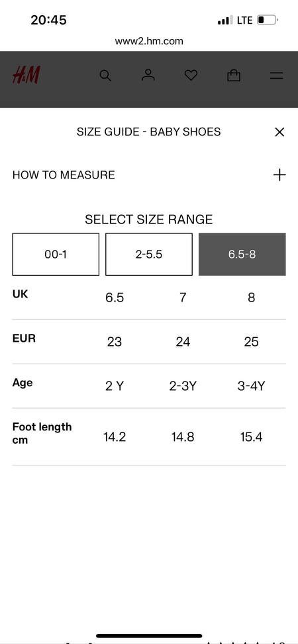Open search with magnifying glass icon
The image size is (298, 644).
105,75
